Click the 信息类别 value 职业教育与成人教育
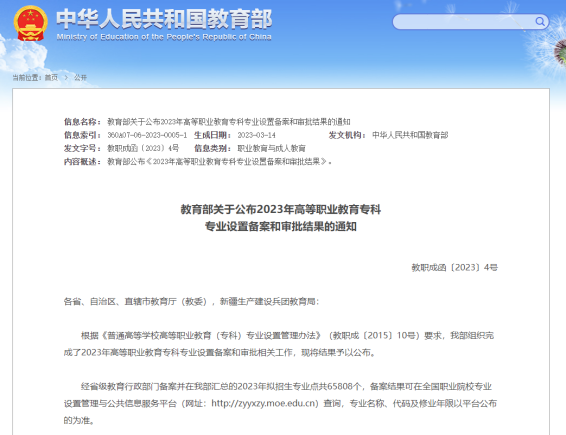The width and height of the screenshot is (566, 435). (271, 148)
